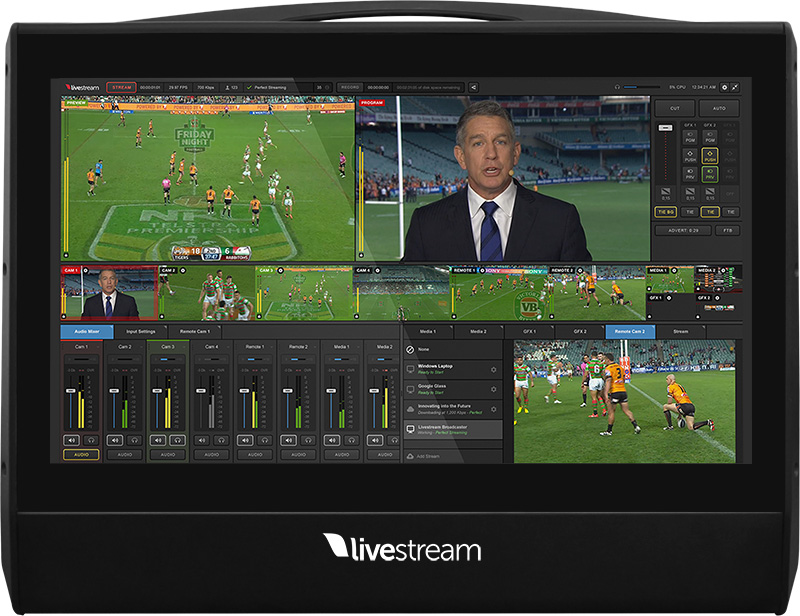Open the GFX 1 tab
Viewport: 800px width, 616px height.
point(529,332)
